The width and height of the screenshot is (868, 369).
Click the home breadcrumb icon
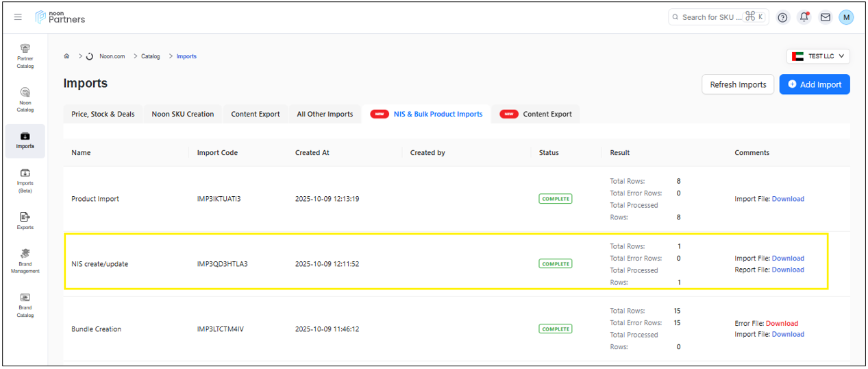pyautogui.click(x=66, y=56)
